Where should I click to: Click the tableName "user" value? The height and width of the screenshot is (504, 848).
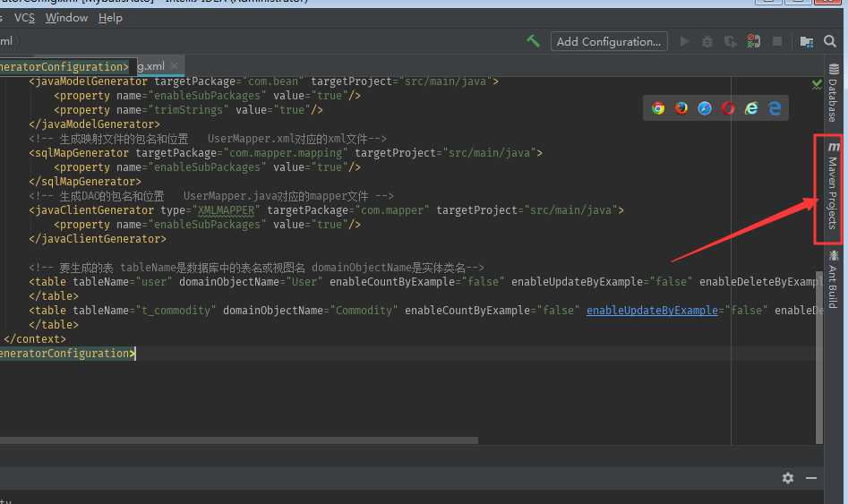coord(154,282)
